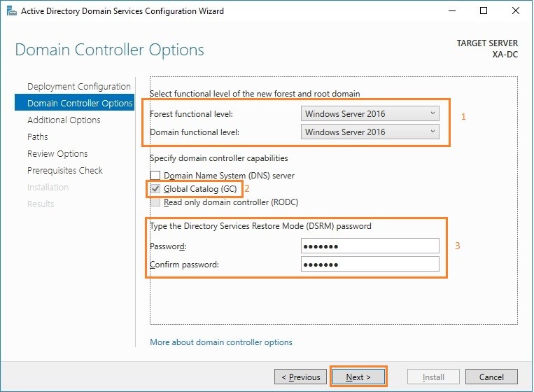Viewport: 534px width, 392px height.
Task: Expand Forest functional level chevron arrow
Action: click(433, 113)
